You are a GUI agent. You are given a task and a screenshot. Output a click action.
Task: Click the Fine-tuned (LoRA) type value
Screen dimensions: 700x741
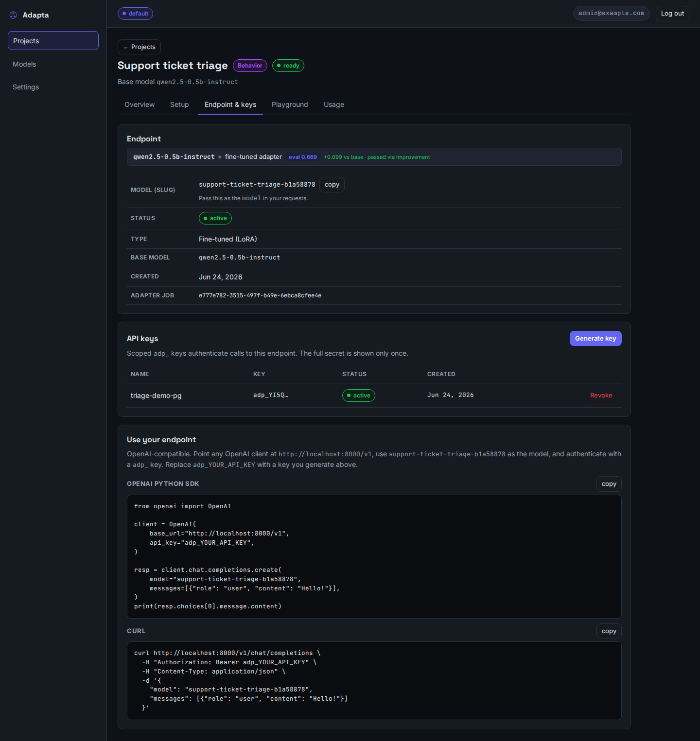(228, 239)
